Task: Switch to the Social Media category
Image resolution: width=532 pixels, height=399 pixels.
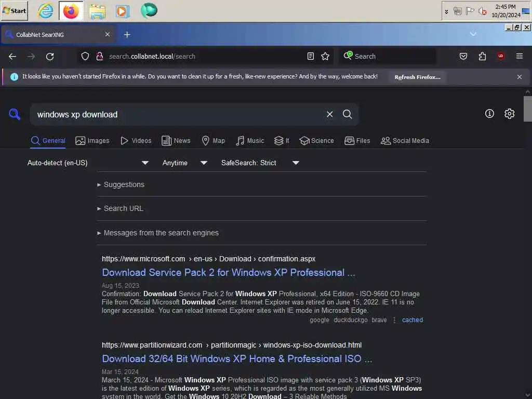Action: (x=404, y=140)
